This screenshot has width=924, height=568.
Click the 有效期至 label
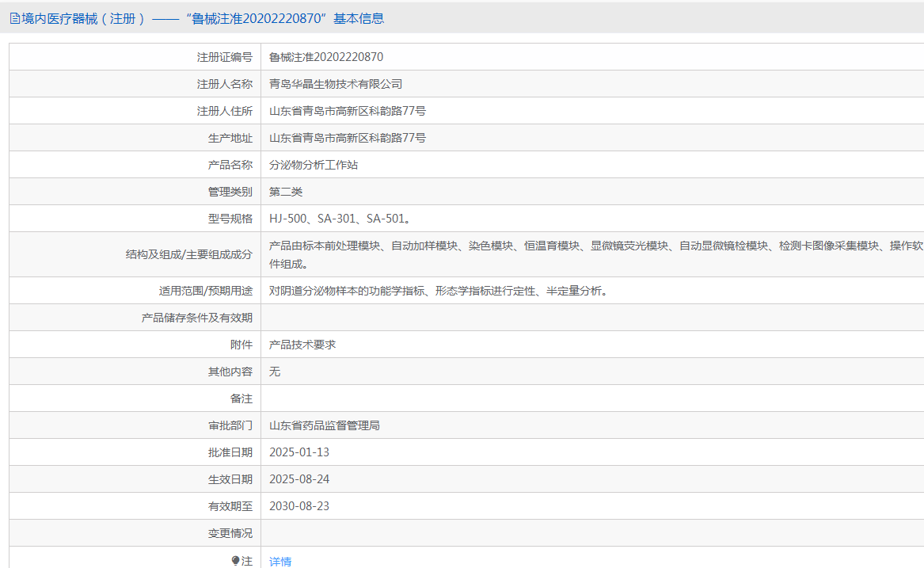(230, 506)
